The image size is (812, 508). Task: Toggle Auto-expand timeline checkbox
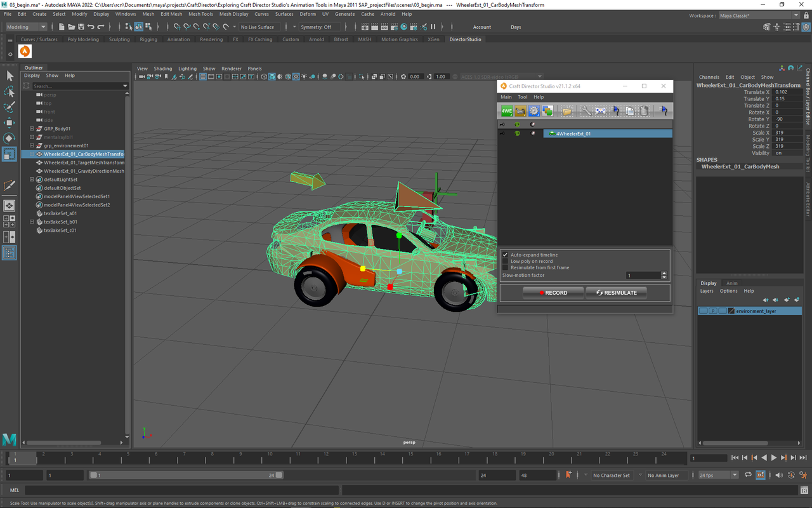(x=506, y=255)
